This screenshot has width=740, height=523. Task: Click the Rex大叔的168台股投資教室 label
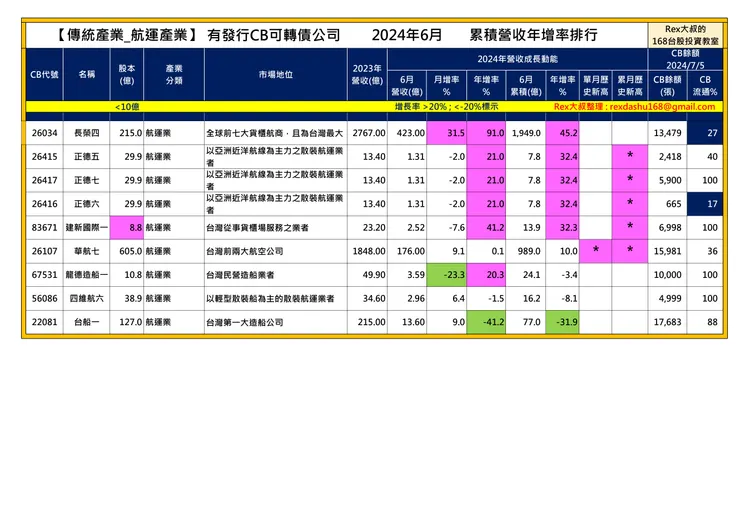pos(685,35)
